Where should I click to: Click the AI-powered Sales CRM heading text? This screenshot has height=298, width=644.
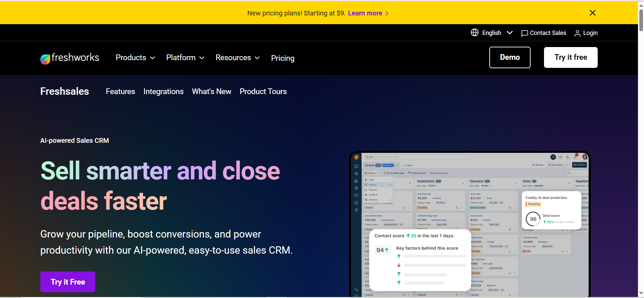[x=75, y=140]
